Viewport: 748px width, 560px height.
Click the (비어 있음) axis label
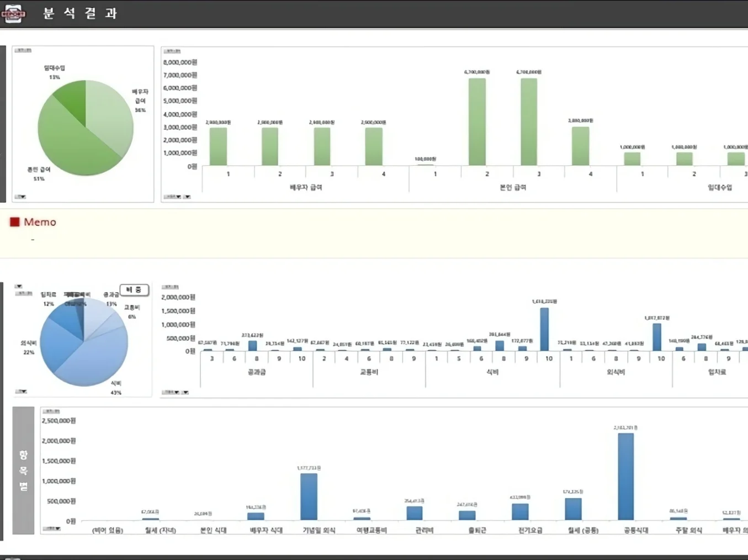point(108,530)
